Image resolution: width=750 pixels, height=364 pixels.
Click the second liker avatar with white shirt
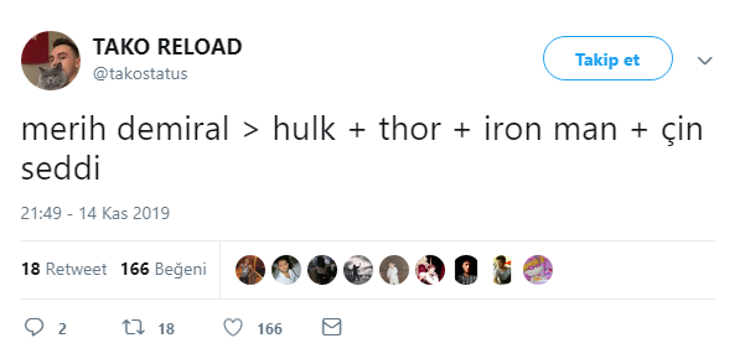(286, 270)
